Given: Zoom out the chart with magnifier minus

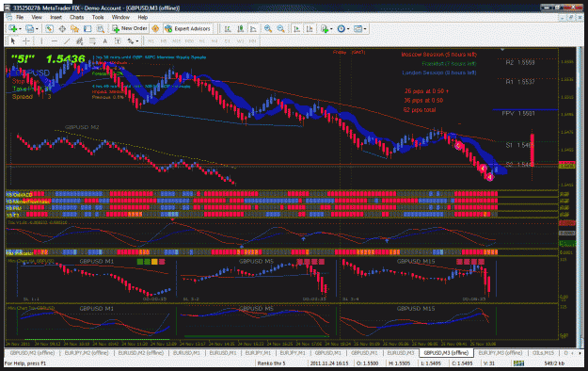Looking at the screenshot, I should pos(280,28).
